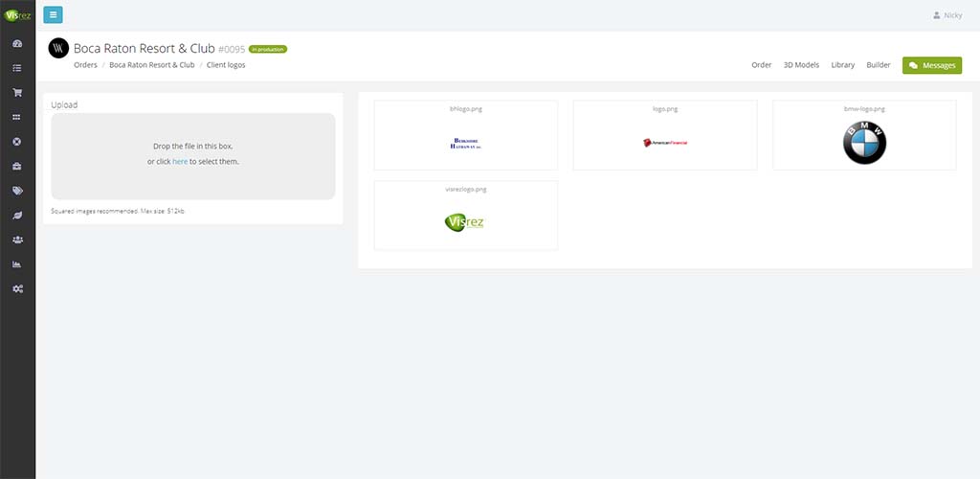The height and width of the screenshot is (479, 980).
Task: Open the Messages button
Action: [x=932, y=65]
